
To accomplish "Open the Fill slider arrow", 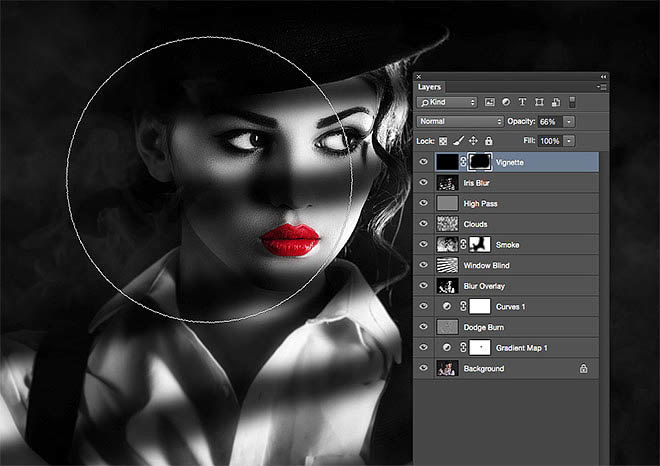I will 569,141.
